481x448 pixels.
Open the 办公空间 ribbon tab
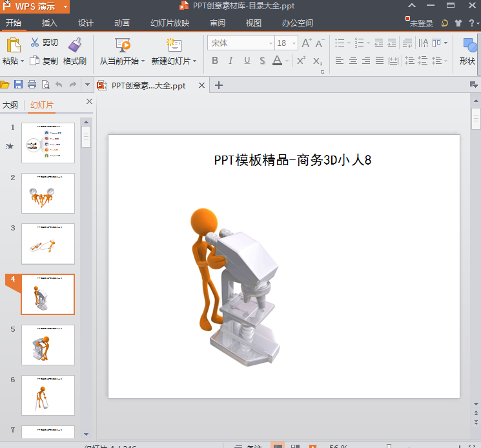click(298, 23)
